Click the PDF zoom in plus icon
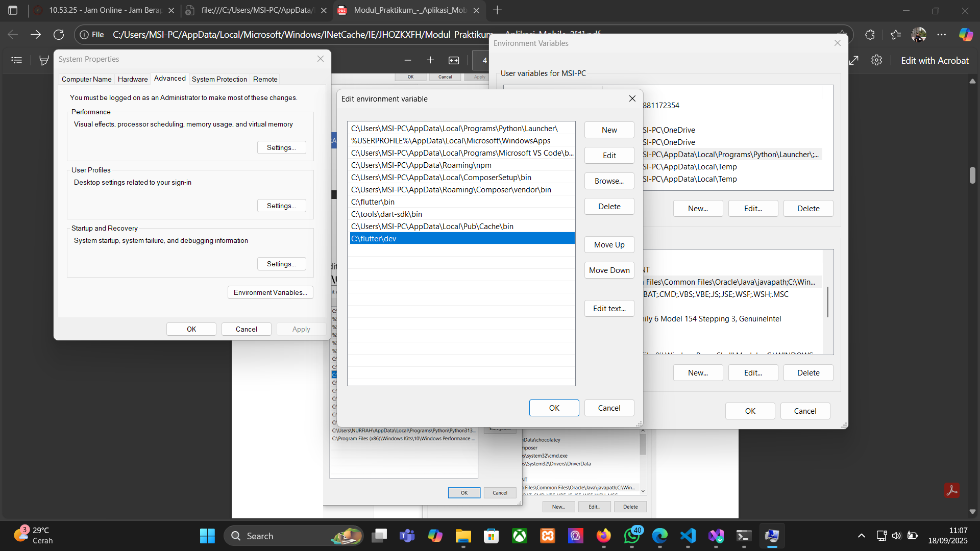 [x=430, y=60]
